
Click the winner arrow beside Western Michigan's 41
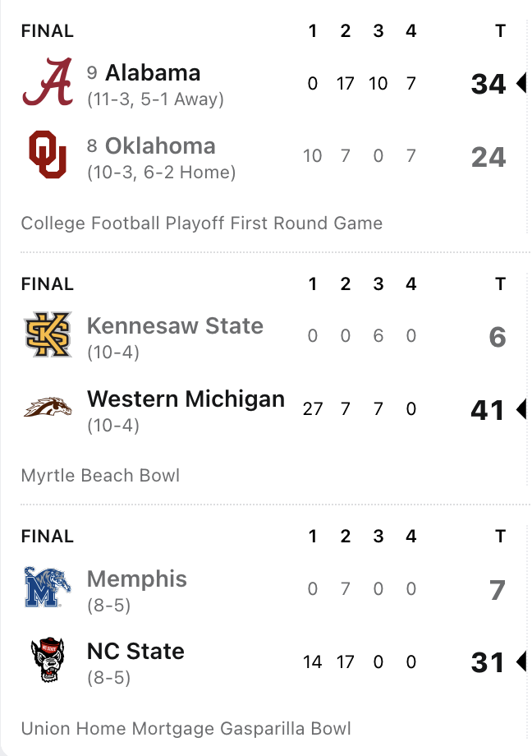click(521, 408)
